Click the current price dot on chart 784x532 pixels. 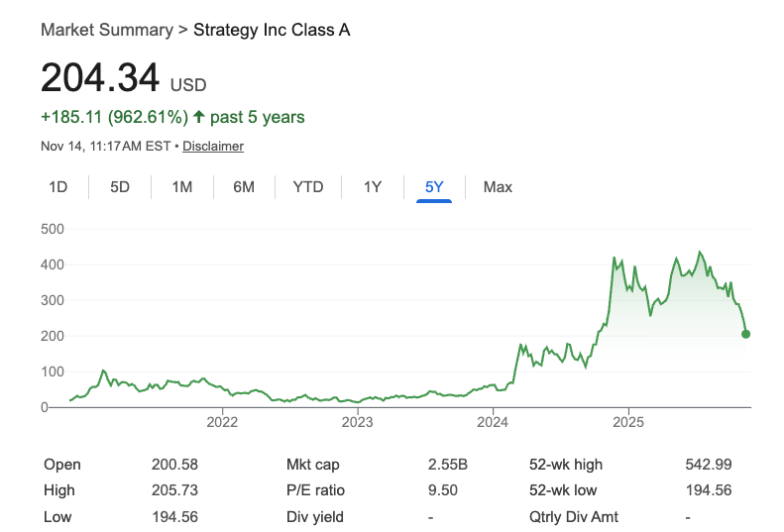click(x=745, y=334)
